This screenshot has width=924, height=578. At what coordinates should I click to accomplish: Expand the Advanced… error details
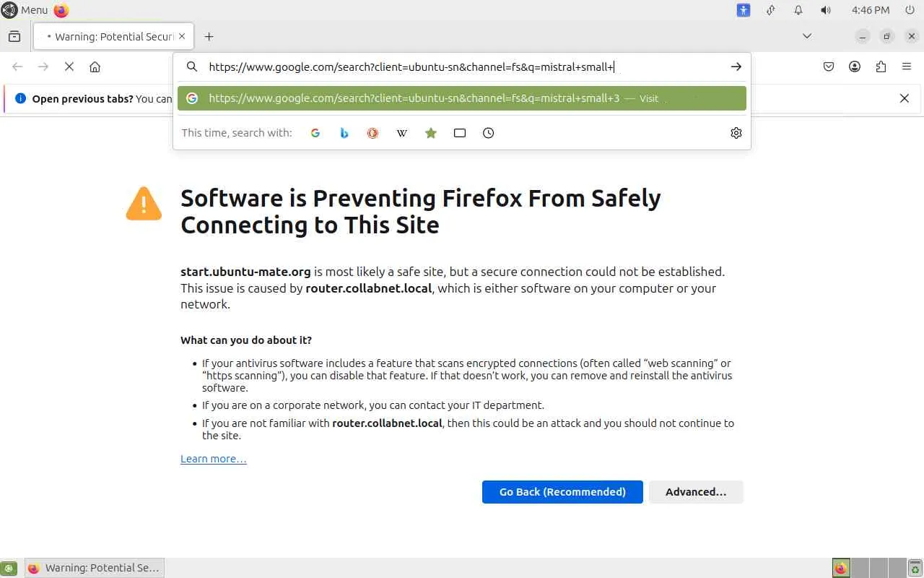pos(696,492)
